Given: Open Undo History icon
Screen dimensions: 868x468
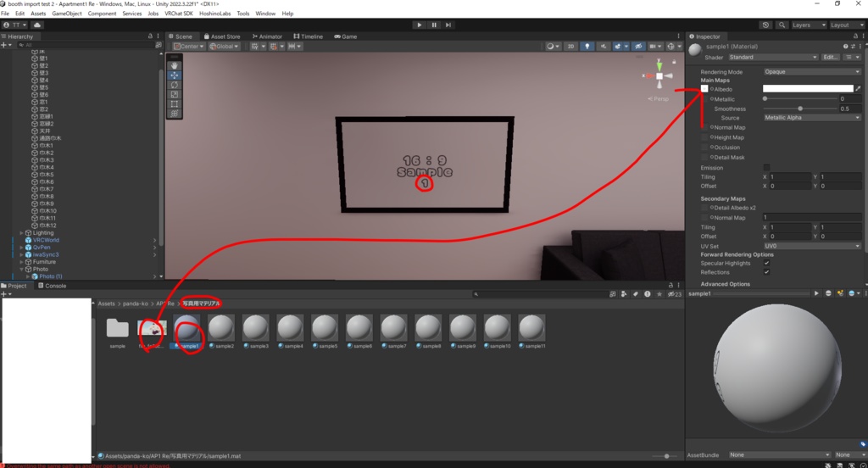Looking at the screenshot, I should (765, 25).
